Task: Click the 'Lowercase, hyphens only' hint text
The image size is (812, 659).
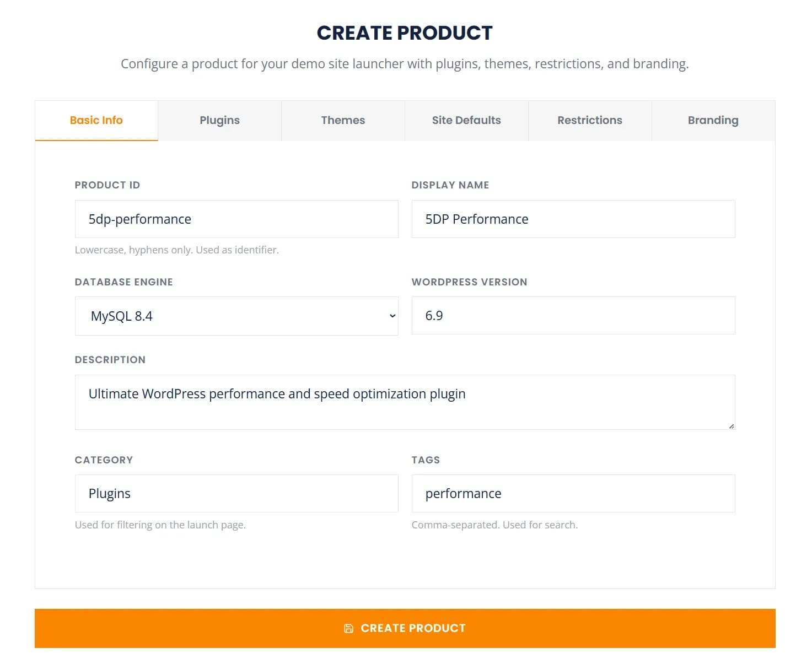Action: click(177, 250)
